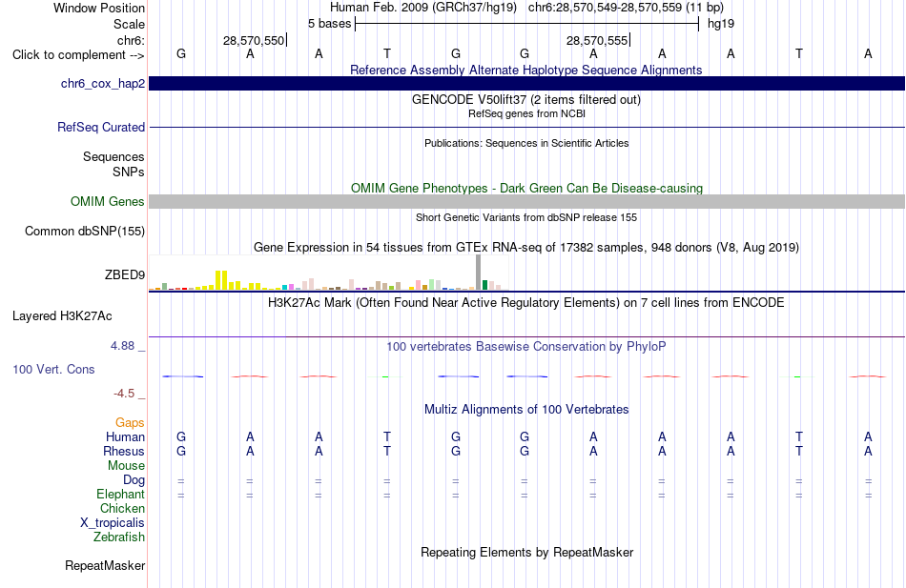
Task: Click the RepeatMasker track label
Action: pyautogui.click(x=105, y=565)
